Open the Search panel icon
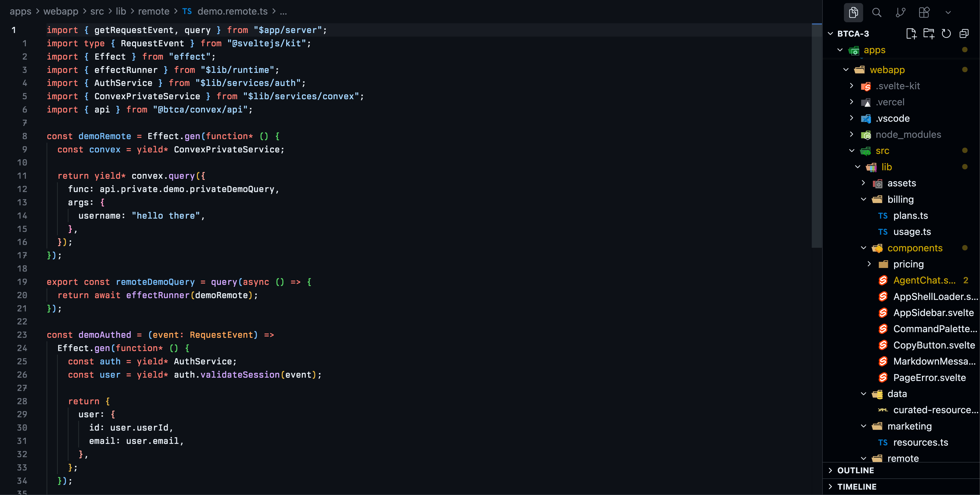The height and width of the screenshot is (495, 980). point(877,13)
